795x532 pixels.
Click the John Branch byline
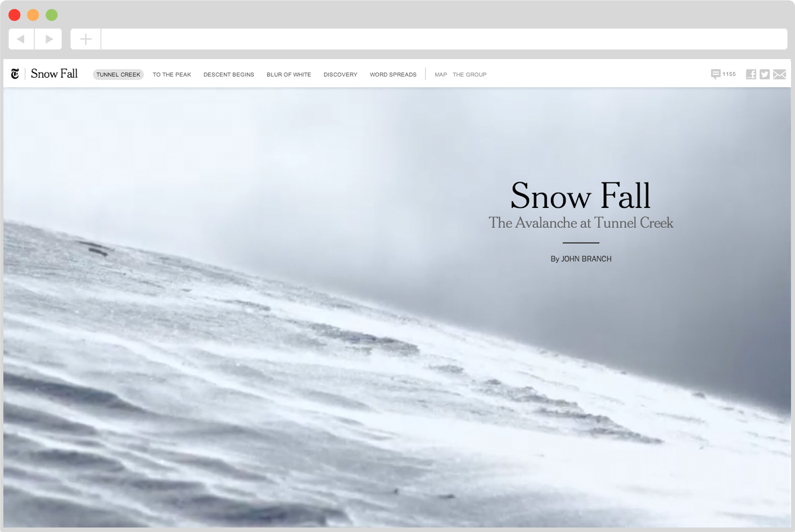click(581, 259)
